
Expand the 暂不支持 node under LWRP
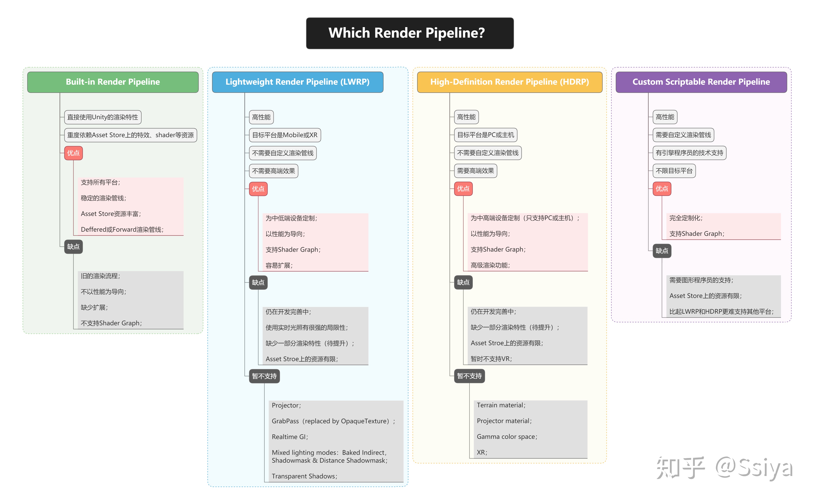click(264, 376)
